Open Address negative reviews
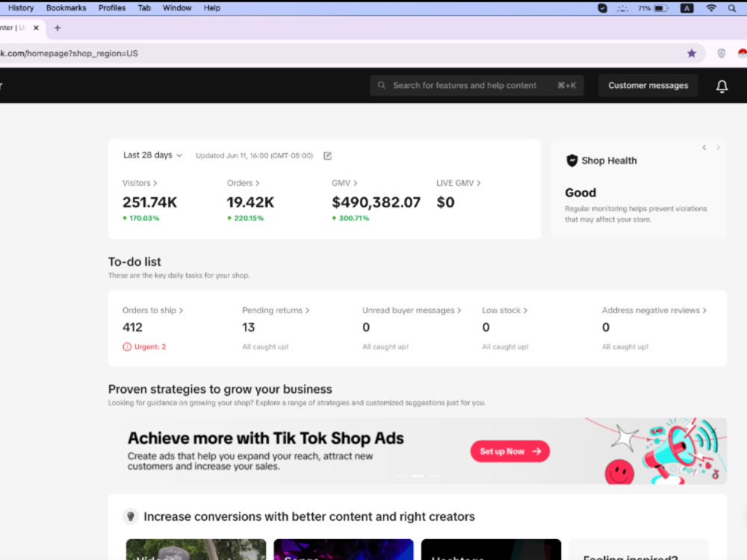This screenshot has height=560, width=747. coord(654,311)
